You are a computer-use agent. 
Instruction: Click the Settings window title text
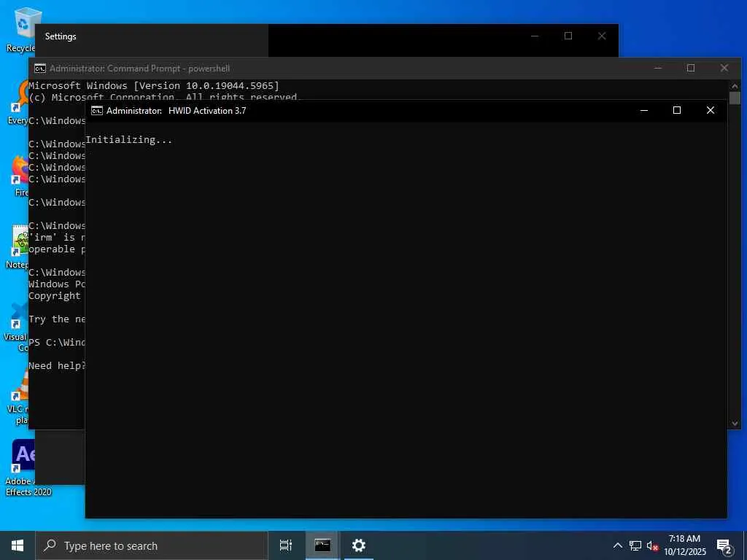(x=61, y=36)
